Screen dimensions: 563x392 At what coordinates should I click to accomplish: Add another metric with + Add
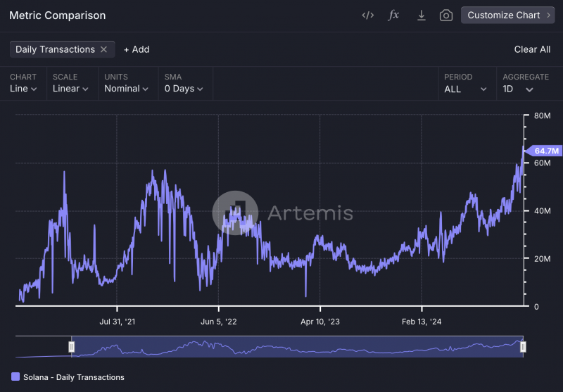137,49
